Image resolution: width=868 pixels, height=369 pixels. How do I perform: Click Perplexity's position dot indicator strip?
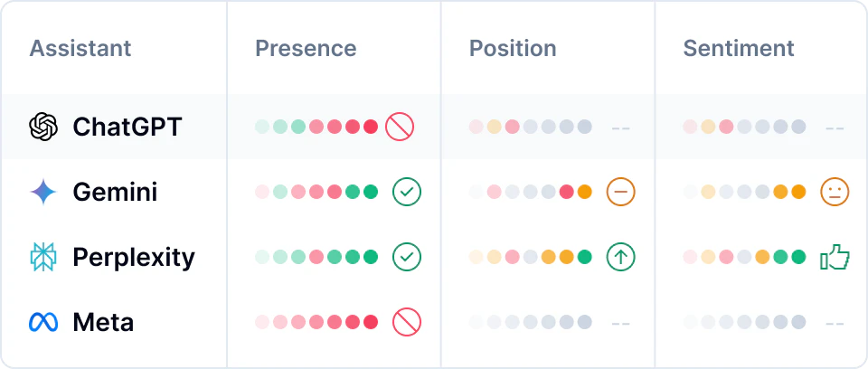pos(530,257)
